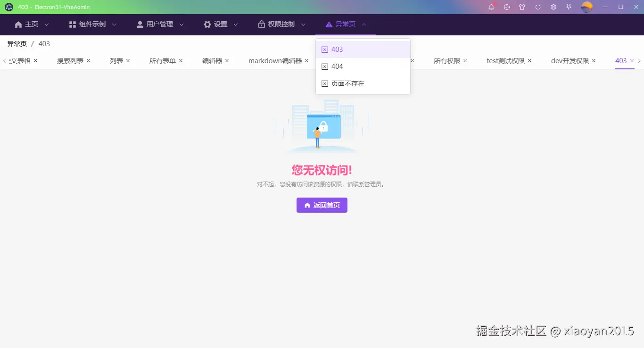
Task: Click the 您无权访问! heading
Action: (x=322, y=170)
